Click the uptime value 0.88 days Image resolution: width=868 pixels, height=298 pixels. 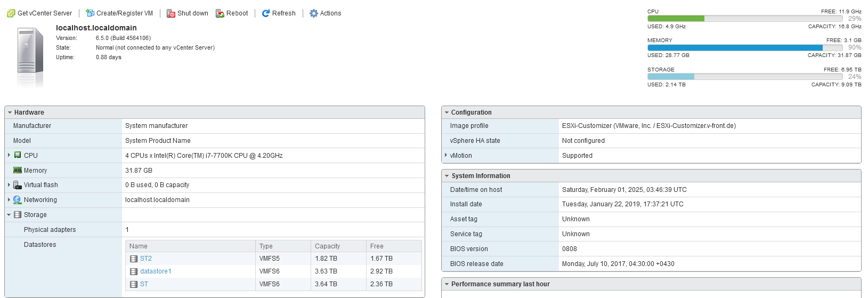[109, 57]
